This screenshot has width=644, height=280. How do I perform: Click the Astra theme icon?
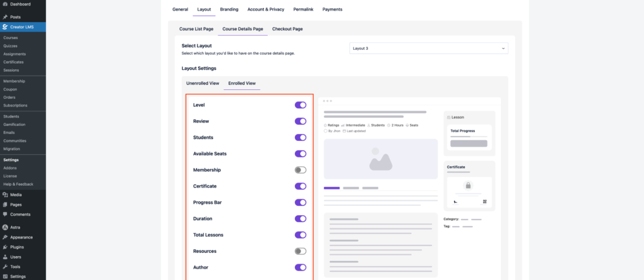(x=5, y=227)
